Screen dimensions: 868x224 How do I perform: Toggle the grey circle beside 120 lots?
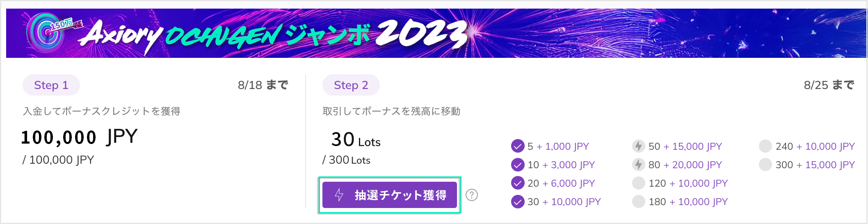coord(638,183)
